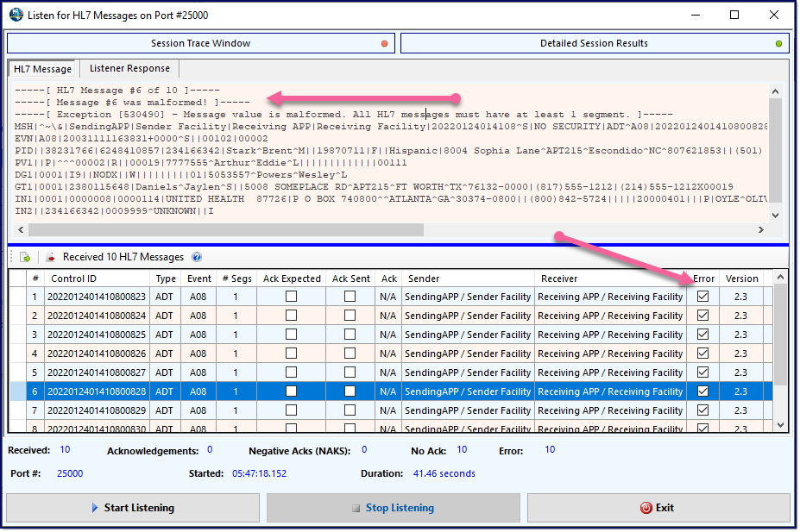Click the Port # value 25000
This screenshot has height=532, width=800.
click(x=70, y=473)
